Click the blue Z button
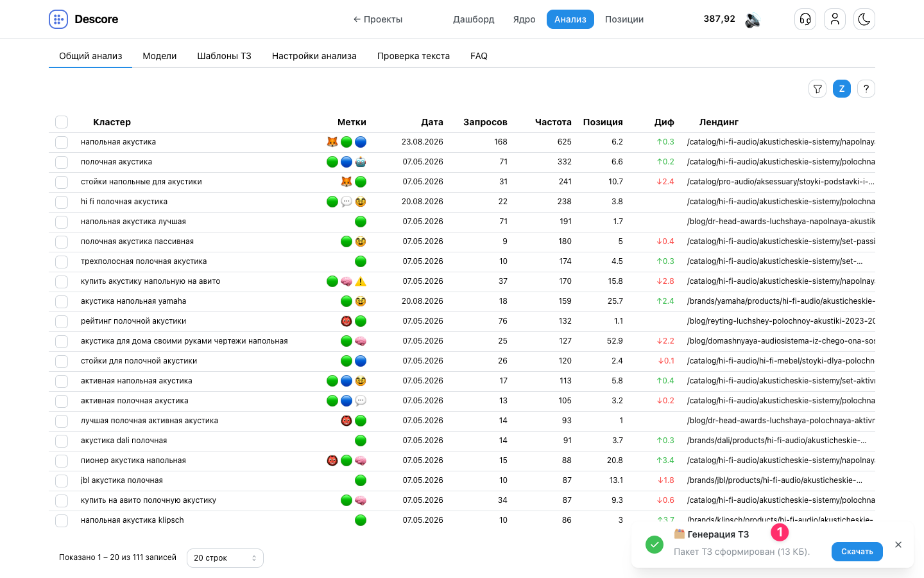This screenshot has height=578, width=924. 842,89
